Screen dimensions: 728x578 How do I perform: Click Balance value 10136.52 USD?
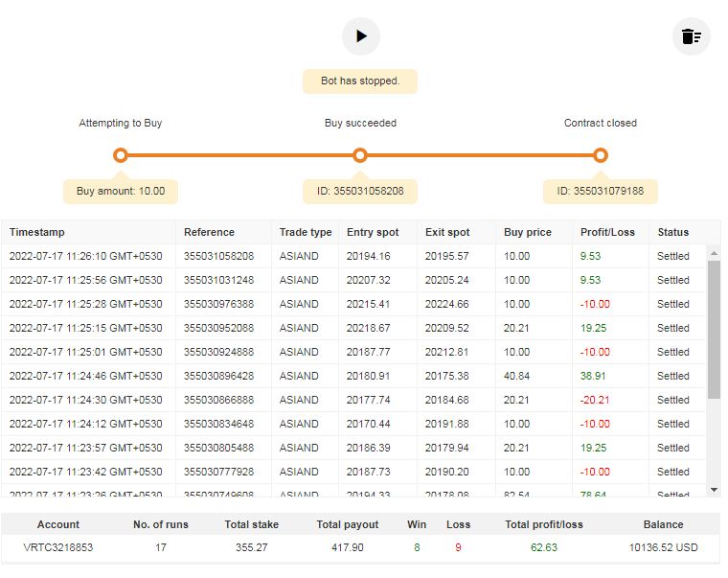(x=664, y=547)
